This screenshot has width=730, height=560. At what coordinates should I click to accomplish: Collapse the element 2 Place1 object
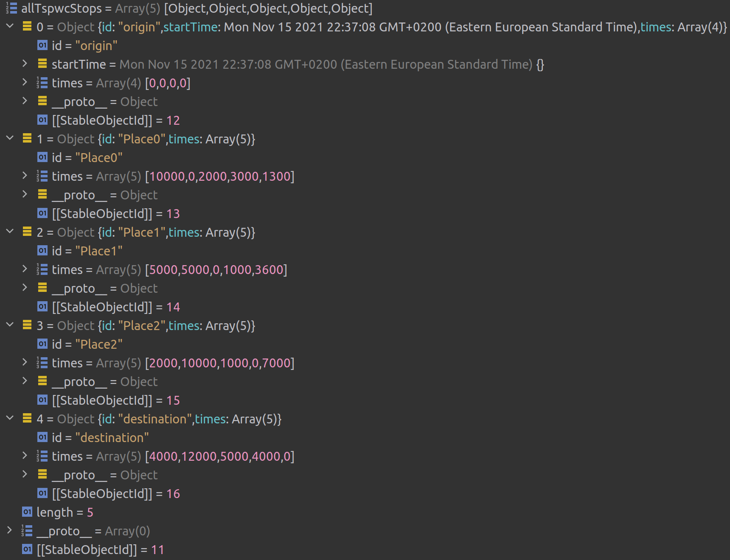pyautogui.click(x=10, y=232)
